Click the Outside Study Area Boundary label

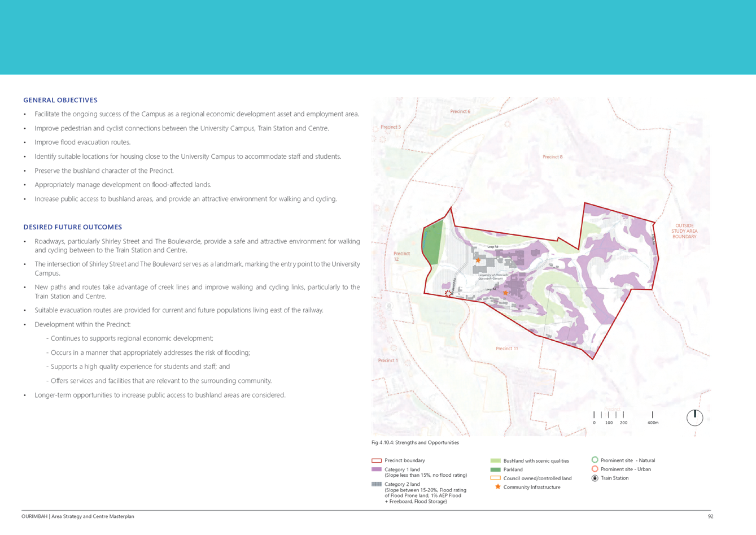coord(684,231)
